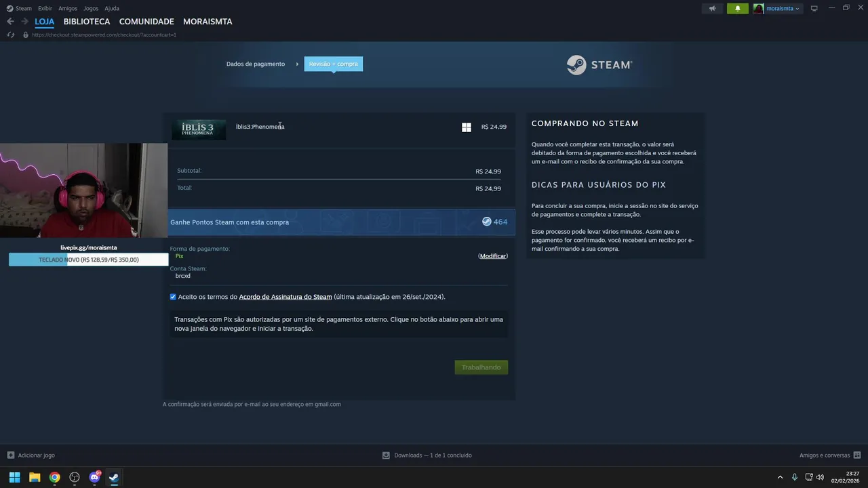Click the TECLADO NOVO donation progress bar
The image size is (868, 488).
pyautogui.click(x=88, y=260)
